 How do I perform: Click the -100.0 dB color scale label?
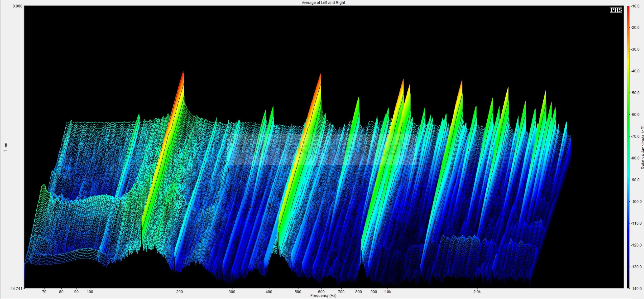[636, 202]
